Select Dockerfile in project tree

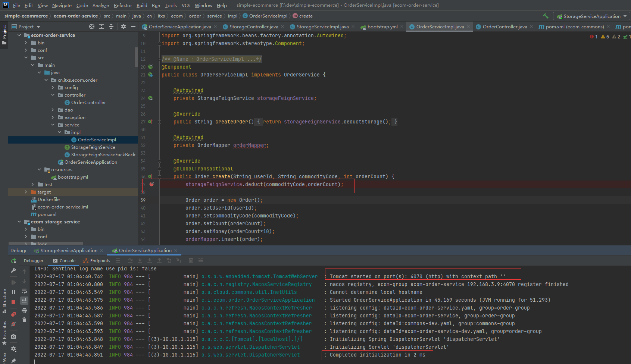[49, 199]
